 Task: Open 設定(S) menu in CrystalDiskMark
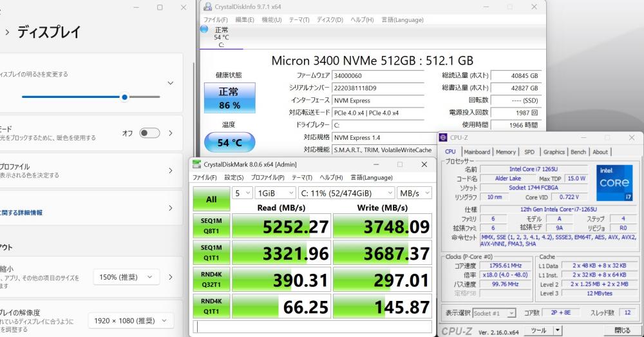pyautogui.click(x=234, y=178)
